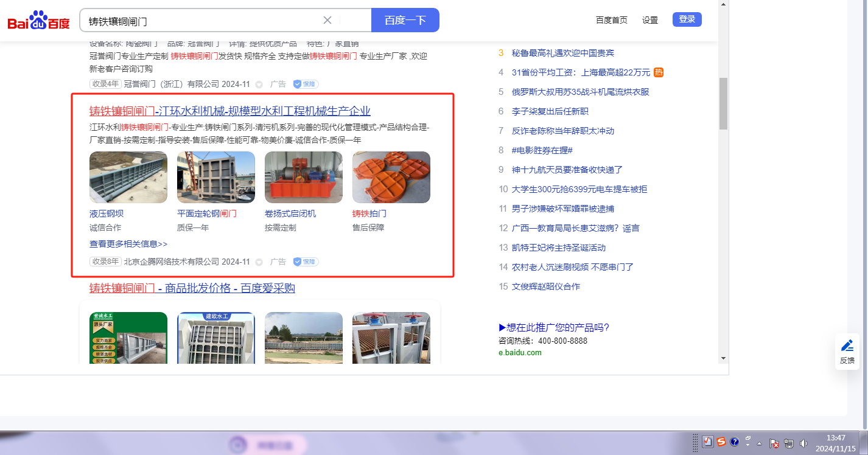
Task: Click 查看更多相关信息>> link
Action: tap(128, 244)
